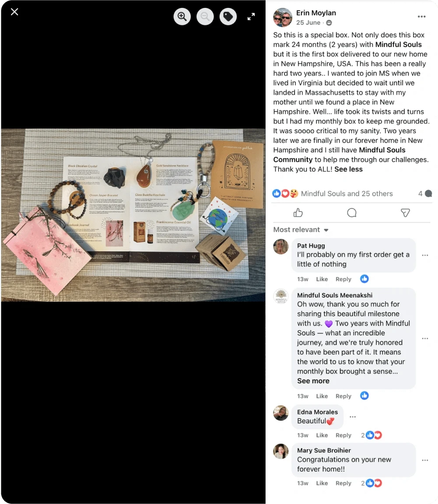Toggle Like on Pat Hugg's comment
438x504 pixels.
(x=322, y=279)
